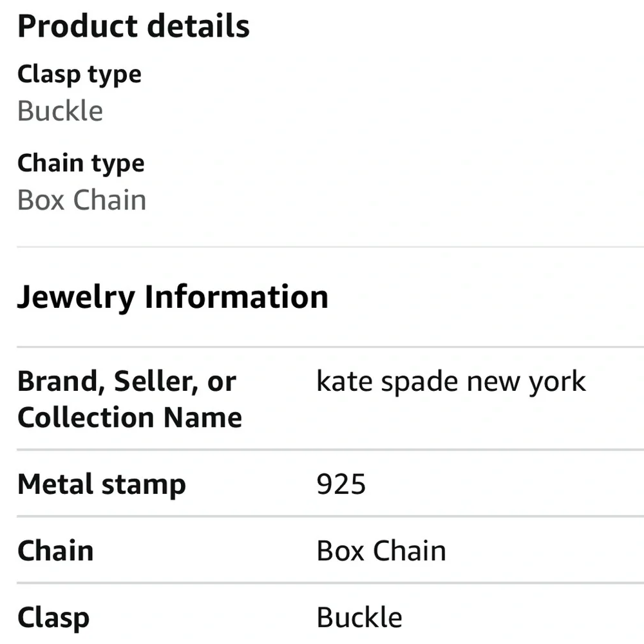
Task: Select Buckle value under Clasp type
Action: coord(60,111)
